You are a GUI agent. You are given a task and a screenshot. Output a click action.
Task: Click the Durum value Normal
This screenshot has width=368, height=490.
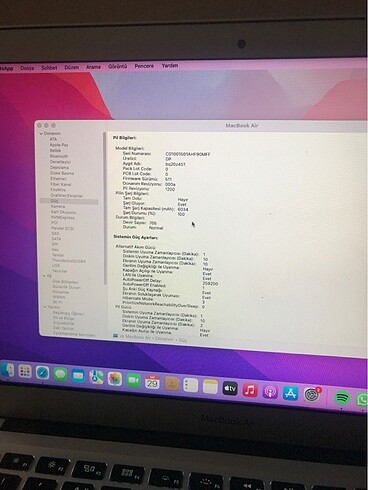[156, 228]
